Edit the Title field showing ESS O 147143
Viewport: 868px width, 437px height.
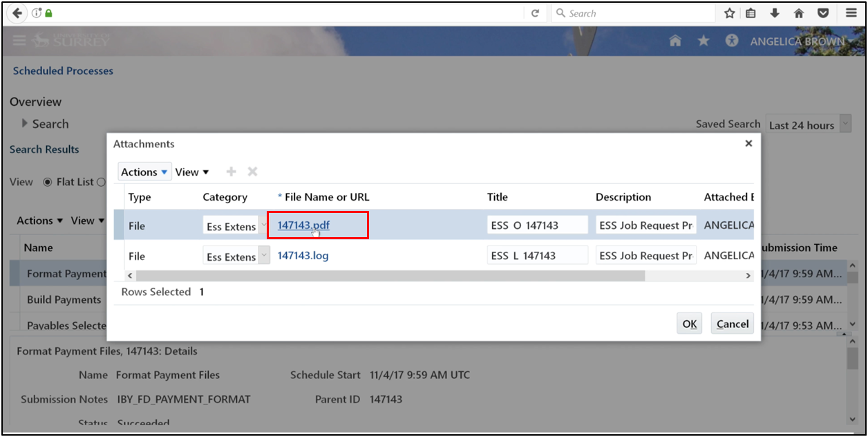pyautogui.click(x=538, y=225)
